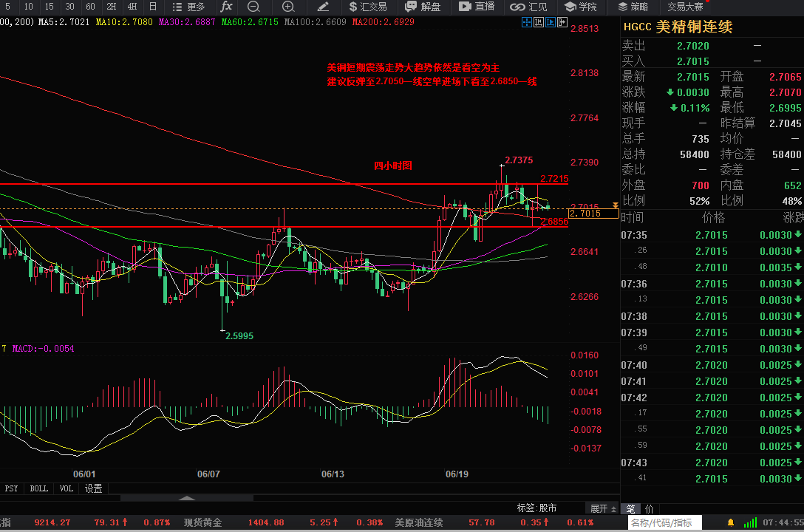This screenshot has width=804, height=532.
Task: Open 交易大赛 trading contest
Action: [685, 7]
